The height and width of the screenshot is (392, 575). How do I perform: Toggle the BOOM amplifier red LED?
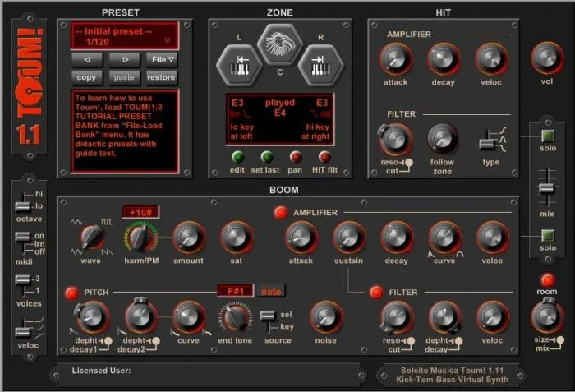[x=280, y=213]
